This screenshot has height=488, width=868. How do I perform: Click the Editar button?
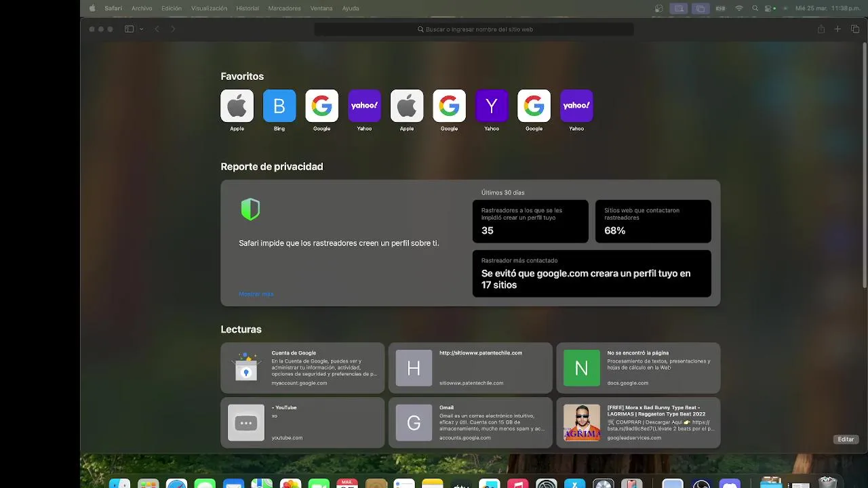[846, 439]
